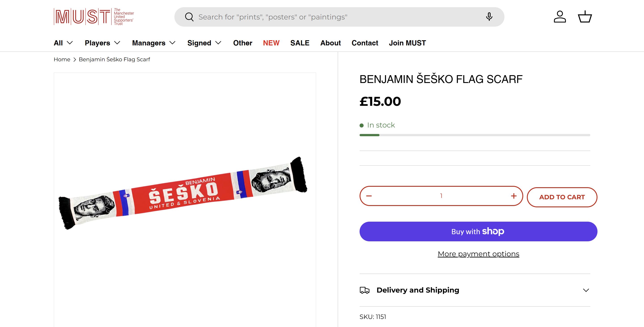
Task: Click the MUST logo
Action: pyautogui.click(x=94, y=17)
